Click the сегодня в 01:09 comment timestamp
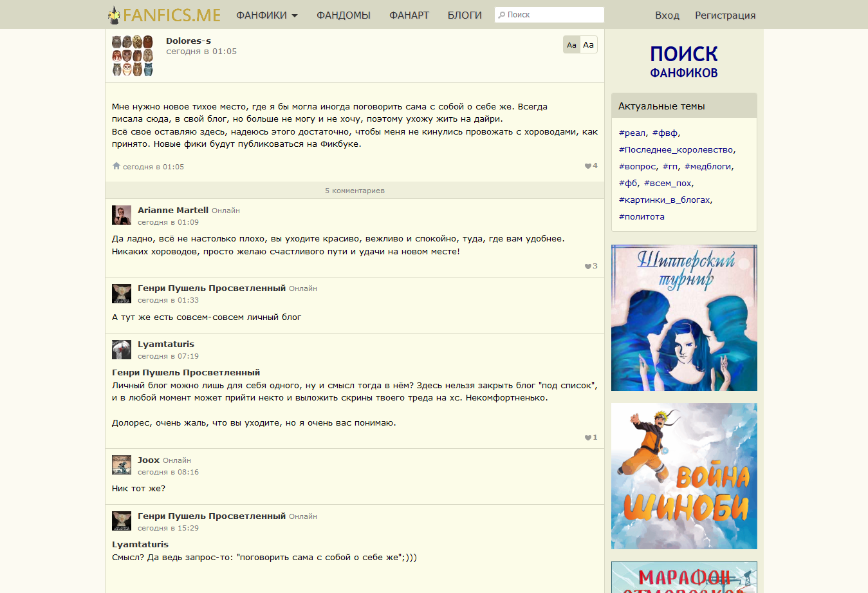Screen dimensions: 868x593 pyautogui.click(x=168, y=222)
